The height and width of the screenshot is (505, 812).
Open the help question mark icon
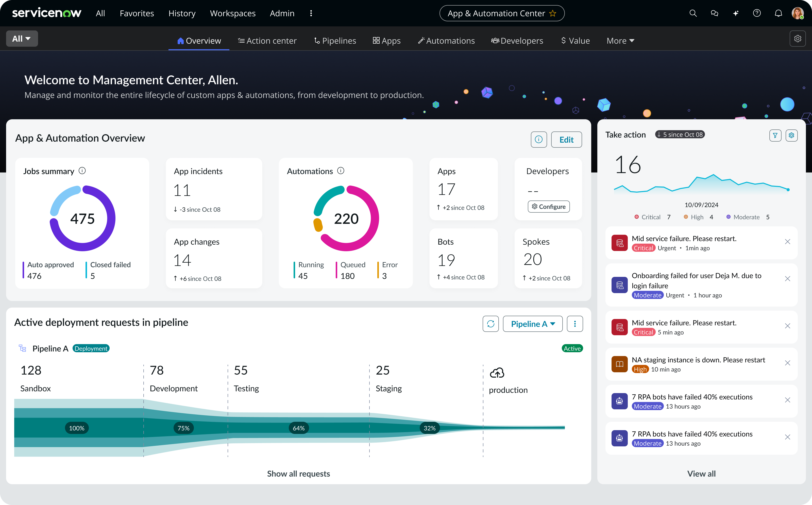pyautogui.click(x=757, y=13)
